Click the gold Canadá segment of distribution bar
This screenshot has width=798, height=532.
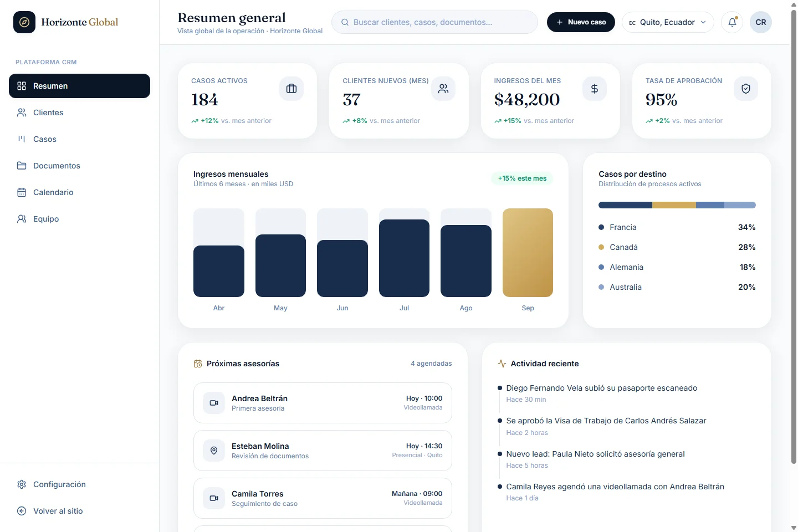pos(674,205)
